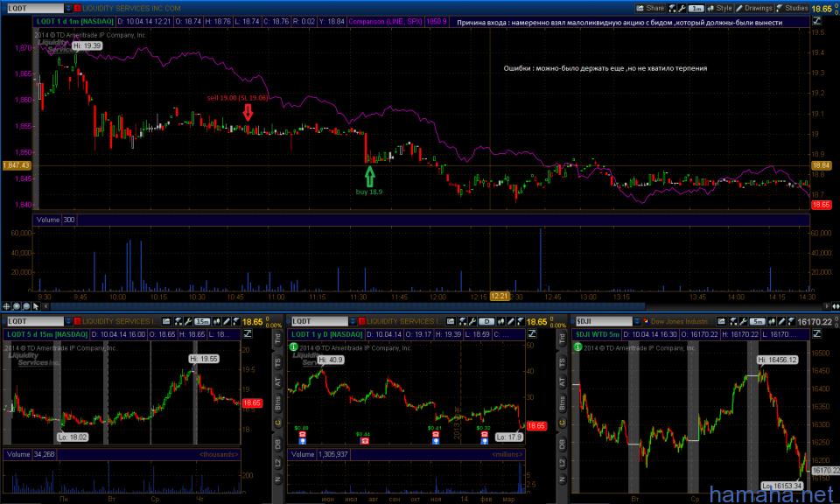Change the 15m aggregation button

[202, 321]
